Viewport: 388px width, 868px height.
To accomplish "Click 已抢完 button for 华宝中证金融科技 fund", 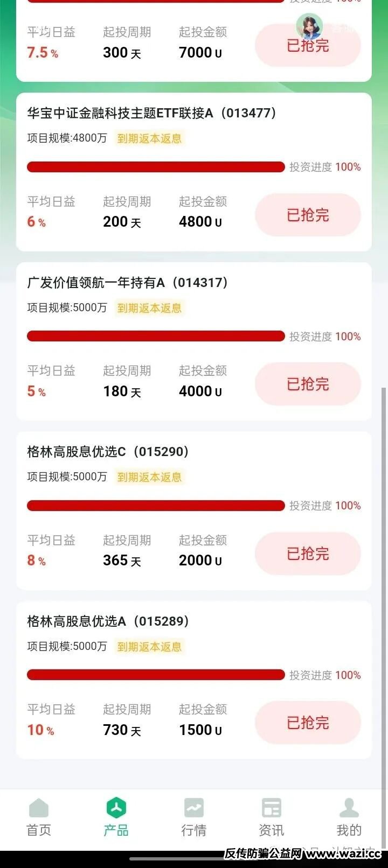I will click(308, 215).
